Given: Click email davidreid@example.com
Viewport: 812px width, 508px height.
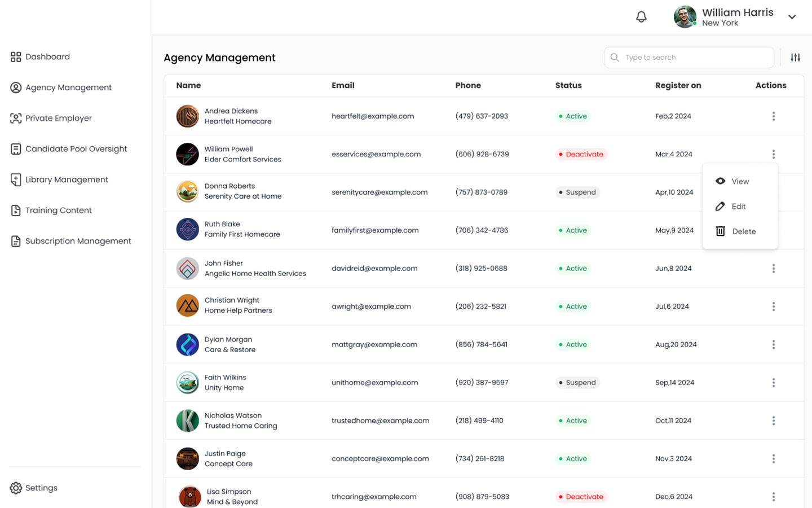Looking at the screenshot, I should click(x=374, y=269).
